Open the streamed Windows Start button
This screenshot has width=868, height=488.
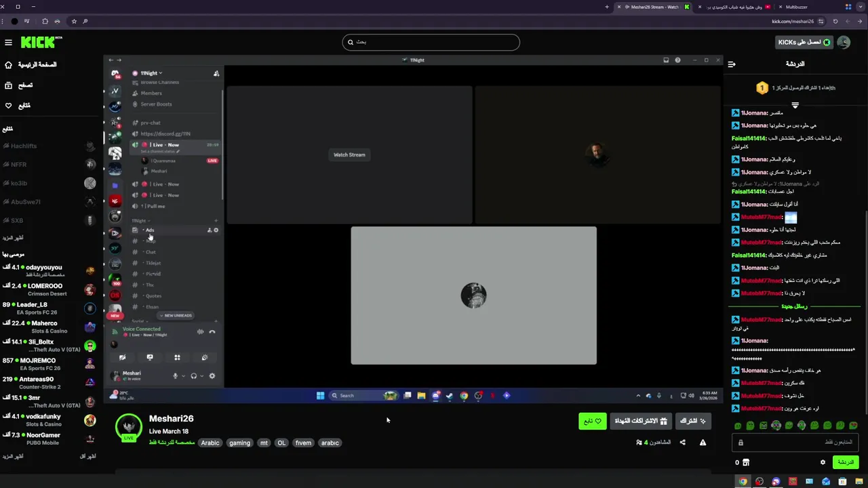(320, 395)
